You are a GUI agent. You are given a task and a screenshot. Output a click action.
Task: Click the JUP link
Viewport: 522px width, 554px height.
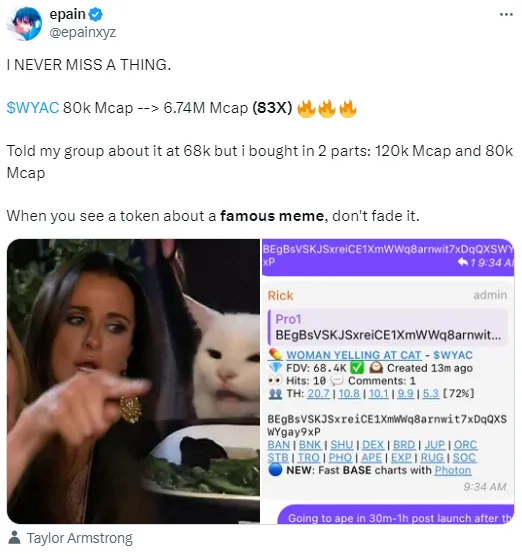(434, 444)
